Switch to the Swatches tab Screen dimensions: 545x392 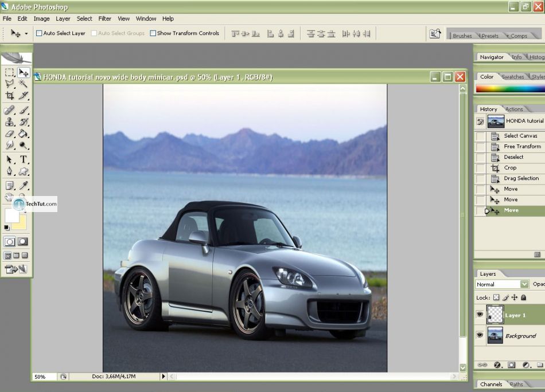(513, 77)
